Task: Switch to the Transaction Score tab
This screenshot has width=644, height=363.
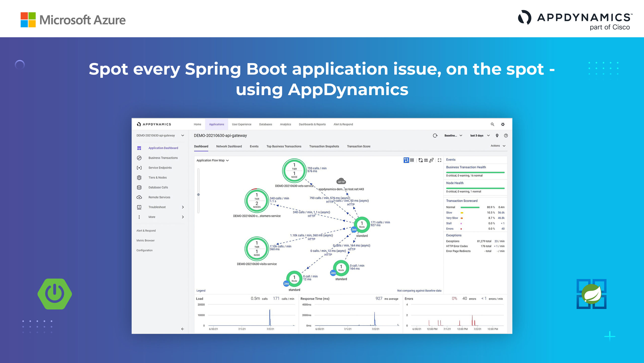Action: point(358,146)
